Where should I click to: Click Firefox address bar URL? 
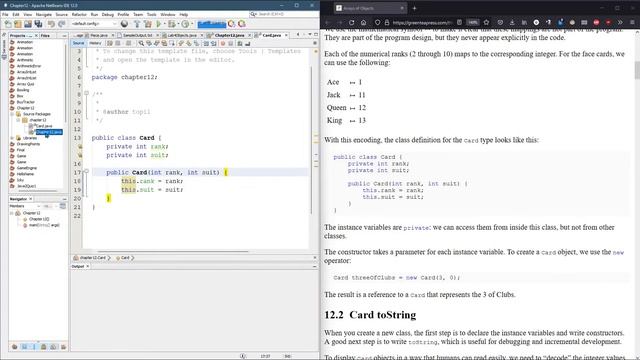coord(422,23)
